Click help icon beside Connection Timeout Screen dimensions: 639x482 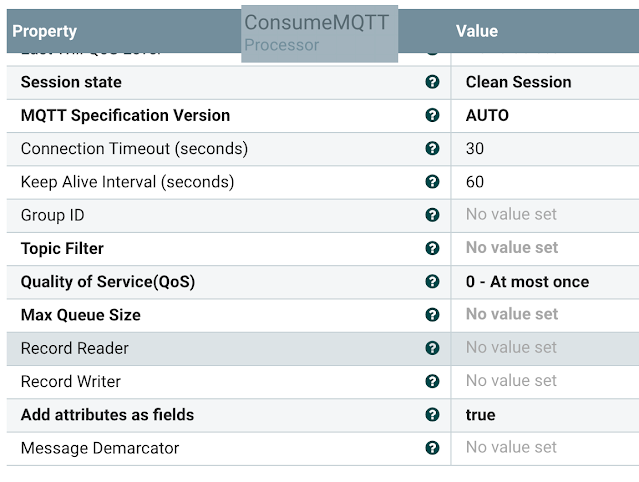(x=432, y=148)
